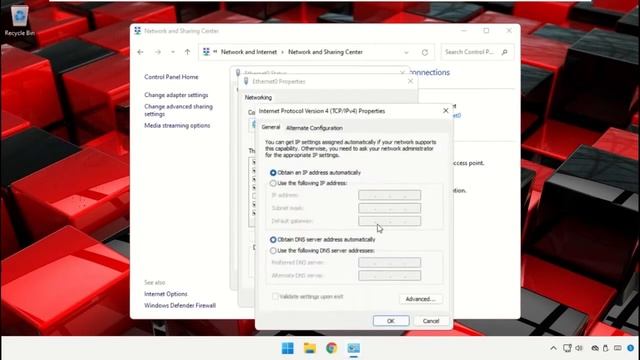Select the Network and Sharing Center breadcrumb
The image size is (640, 360).
[x=325, y=52]
